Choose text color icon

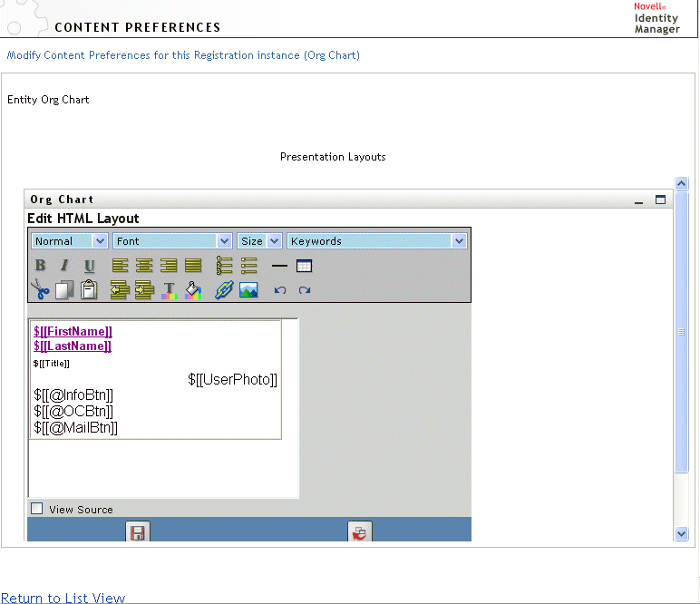[170, 290]
